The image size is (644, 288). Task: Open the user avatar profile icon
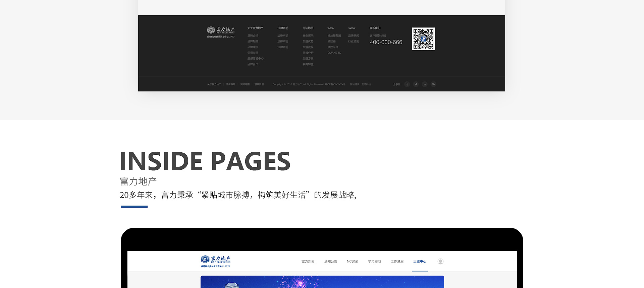coord(440,262)
